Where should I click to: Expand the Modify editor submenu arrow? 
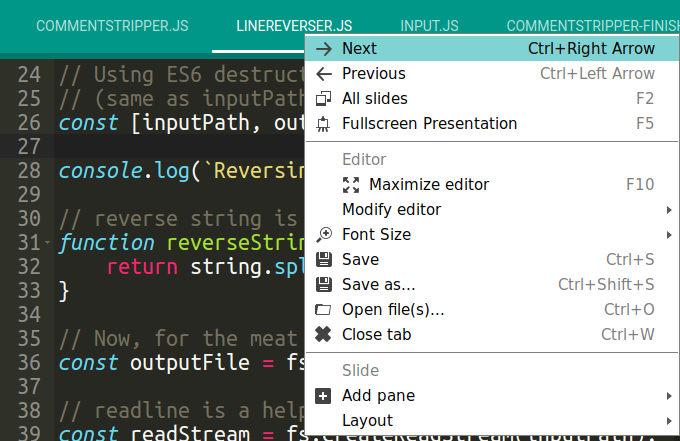click(669, 210)
